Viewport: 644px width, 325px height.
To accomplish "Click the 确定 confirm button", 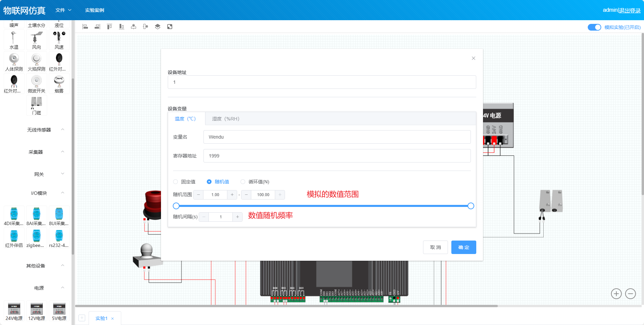I will click(463, 247).
